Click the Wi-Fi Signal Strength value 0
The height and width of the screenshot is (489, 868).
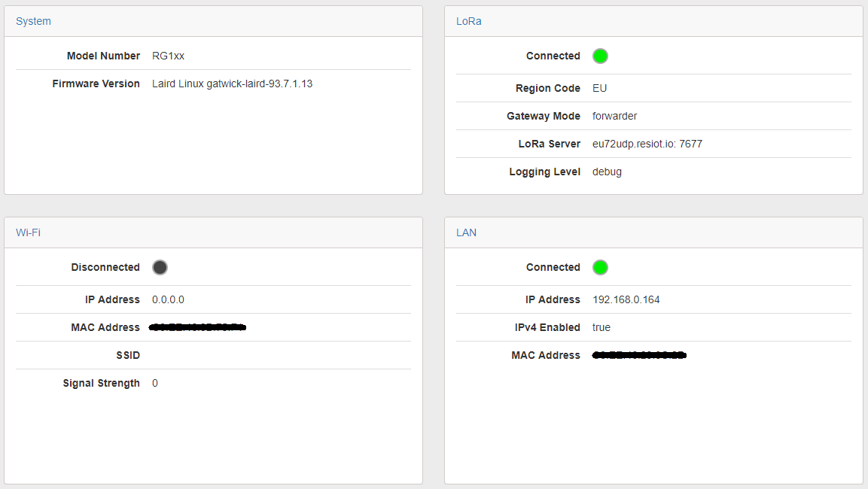[155, 383]
